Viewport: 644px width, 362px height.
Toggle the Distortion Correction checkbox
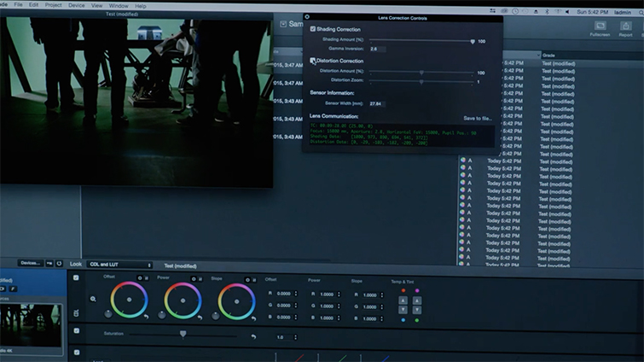(312, 61)
